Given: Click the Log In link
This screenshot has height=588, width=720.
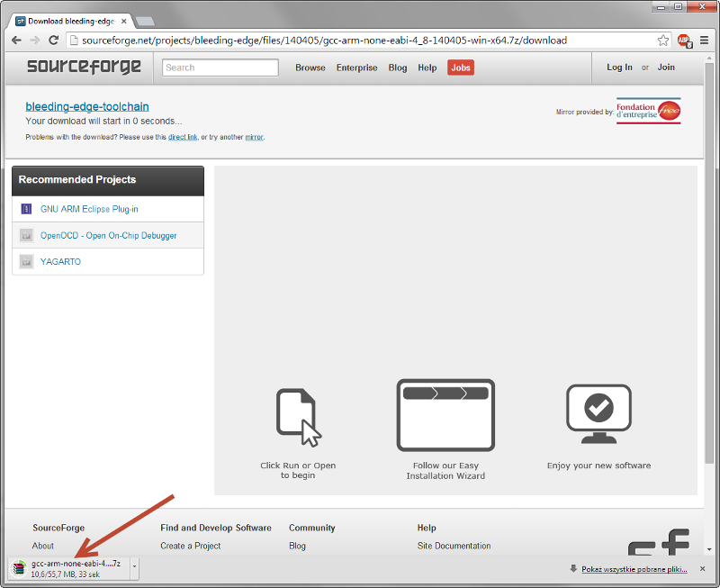Looking at the screenshot, I should pos(619,67).
